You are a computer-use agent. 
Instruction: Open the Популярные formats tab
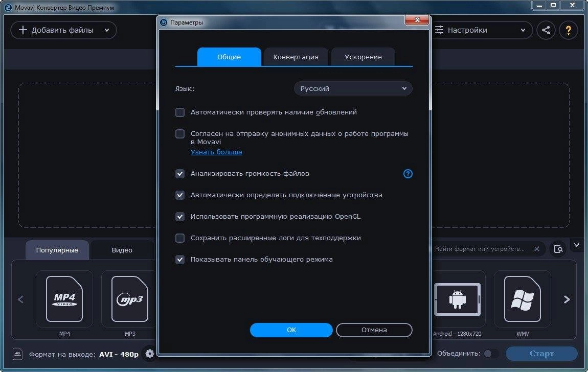pyautogui.click(x=57, y=250)
